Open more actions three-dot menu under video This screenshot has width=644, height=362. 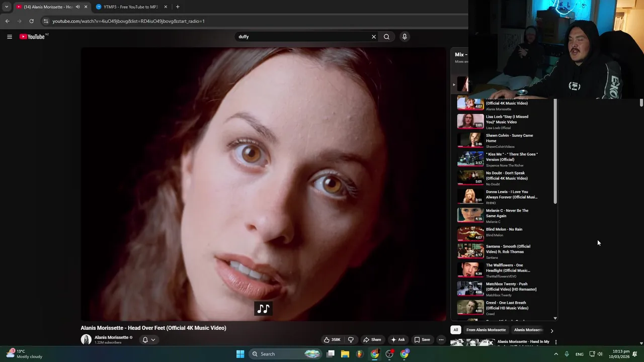(441, 340)
